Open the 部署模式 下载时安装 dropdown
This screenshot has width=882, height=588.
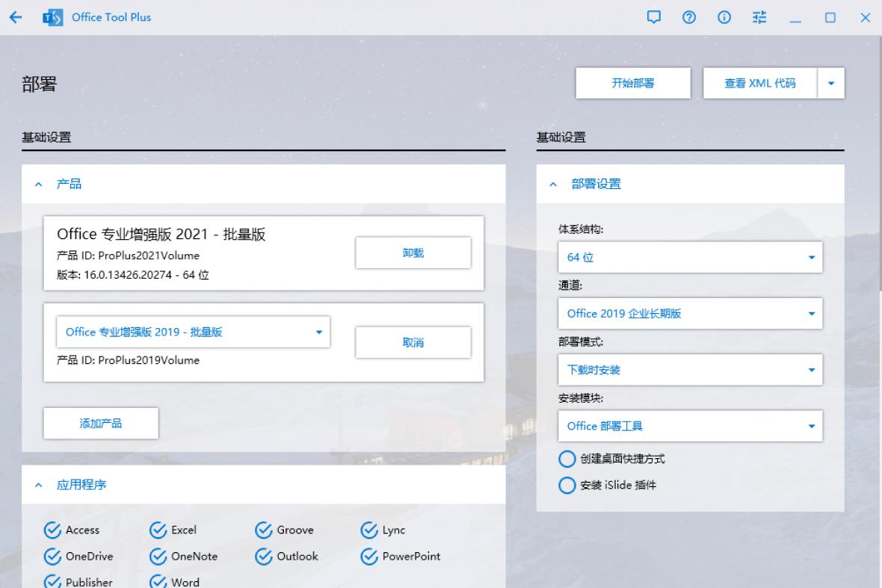click(x=690, y=370)
